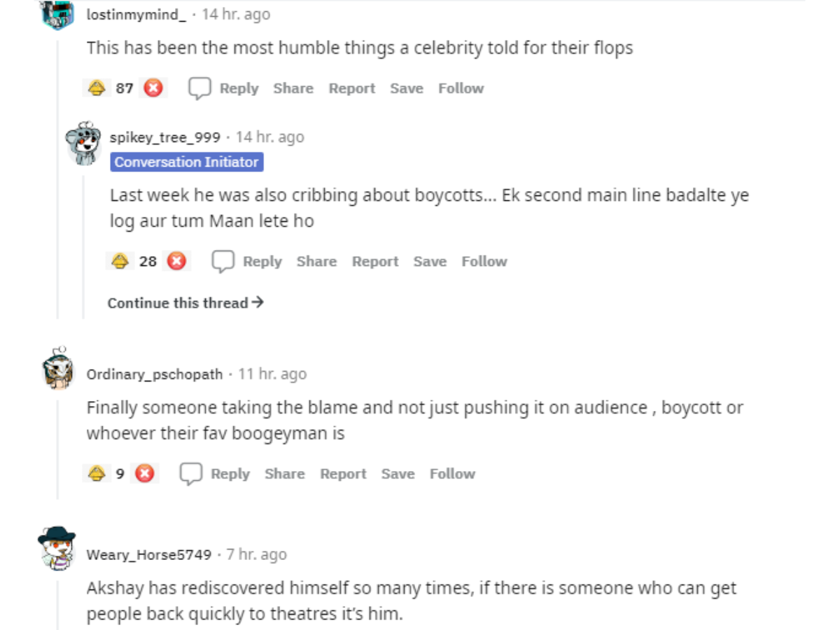Reply to spikey_tree_999's comment
Viewport: 840px width, 630px height.
point(262,261)
